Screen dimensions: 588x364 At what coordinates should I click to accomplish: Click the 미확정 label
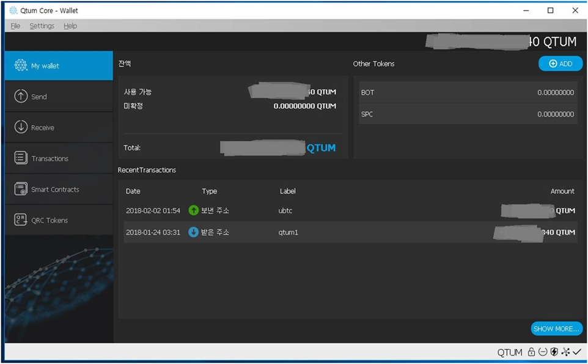point(133,106)
